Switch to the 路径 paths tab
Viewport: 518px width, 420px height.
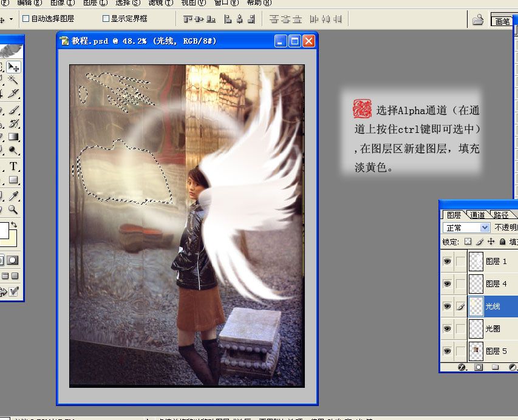(x=501, y=215)
